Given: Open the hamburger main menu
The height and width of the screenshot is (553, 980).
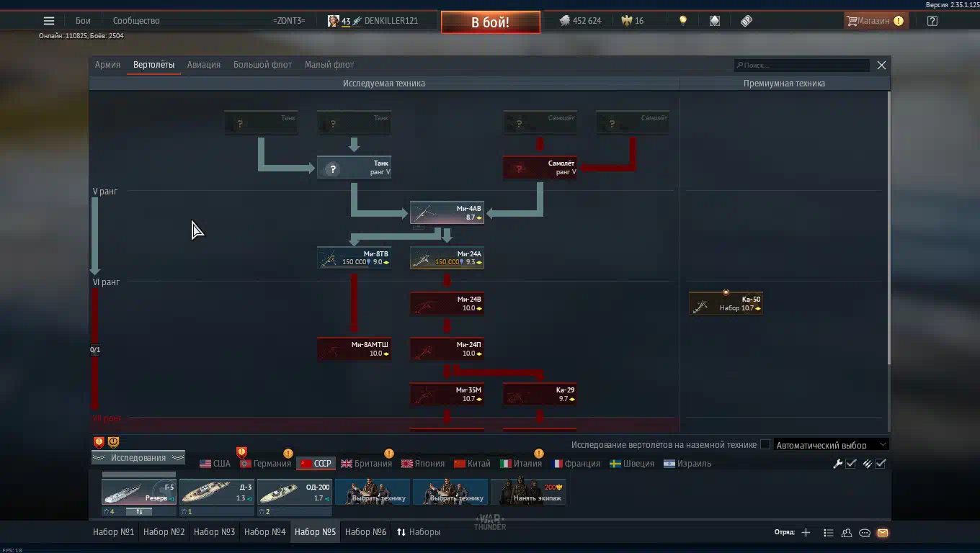Looking at the screenshot, I should pos(49,21).
